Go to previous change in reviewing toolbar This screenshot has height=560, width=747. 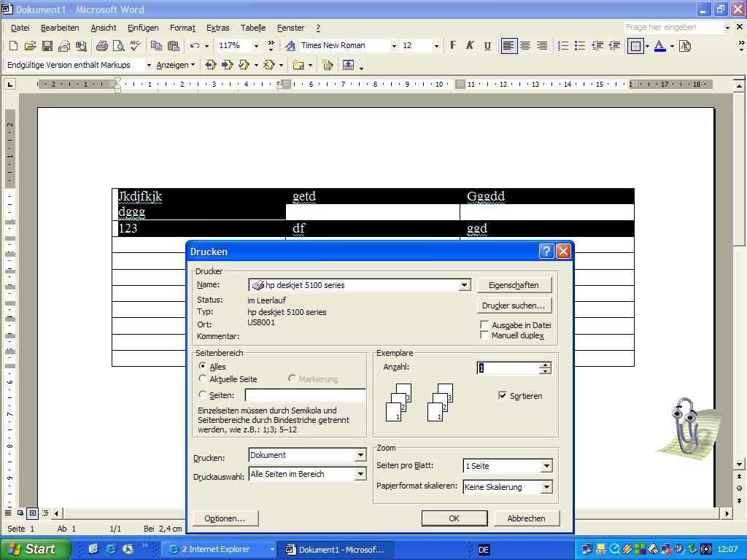pos(210,65)
